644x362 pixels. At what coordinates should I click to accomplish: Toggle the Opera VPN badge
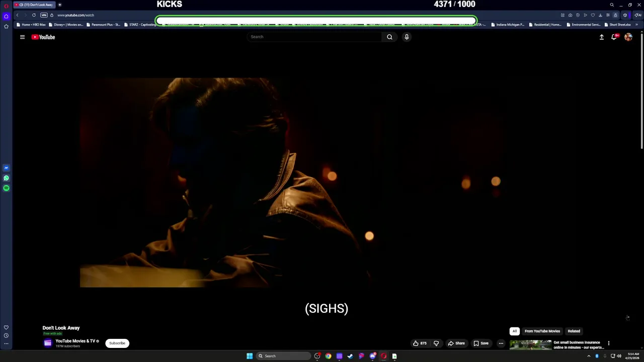[x=44, y=15]
